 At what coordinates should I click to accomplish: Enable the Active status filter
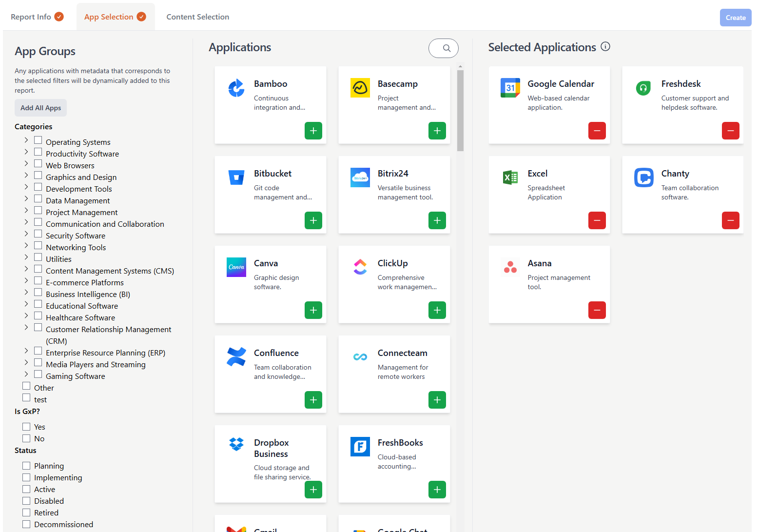(26, 489)
